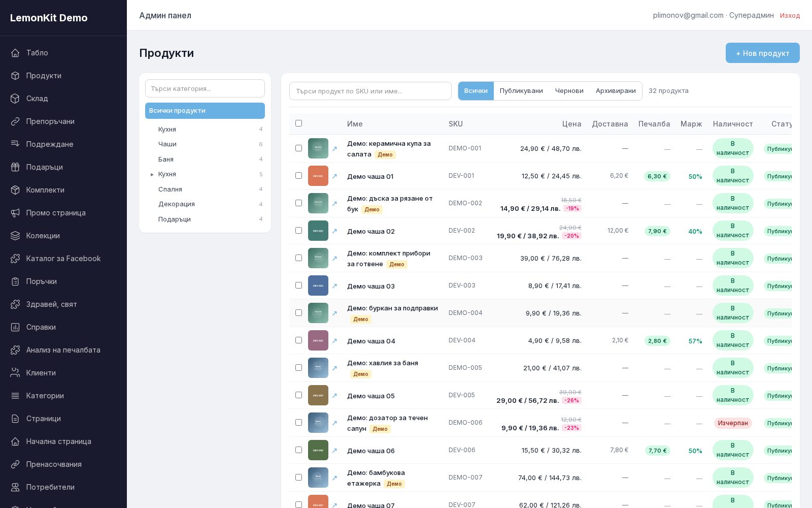Select Всички продукти in category list

[x=205, y=111]
